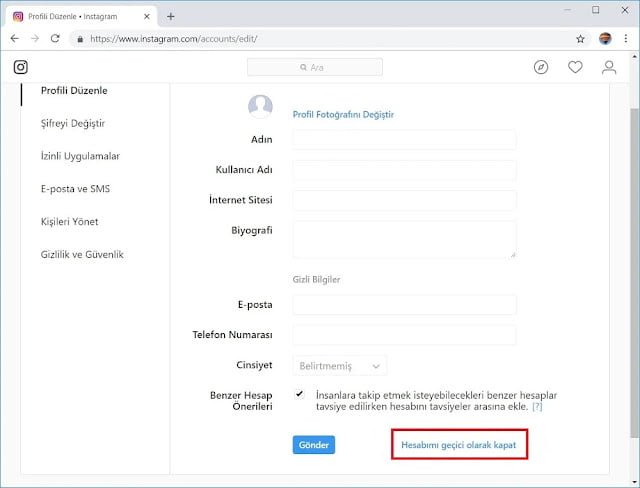The height and width of the screenshot is (488, 640).
Task: Reload the page using the refresh icon
Action: coord(55,38)
